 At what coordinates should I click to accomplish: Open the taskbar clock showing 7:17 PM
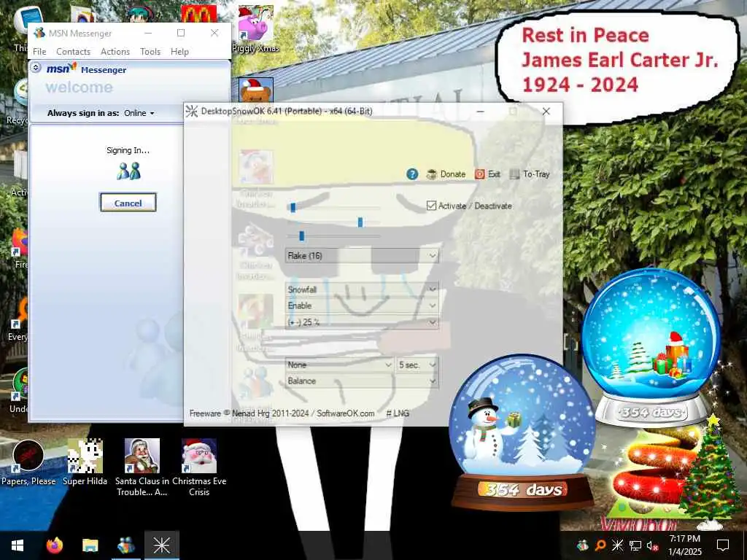(x=684, y=545)
